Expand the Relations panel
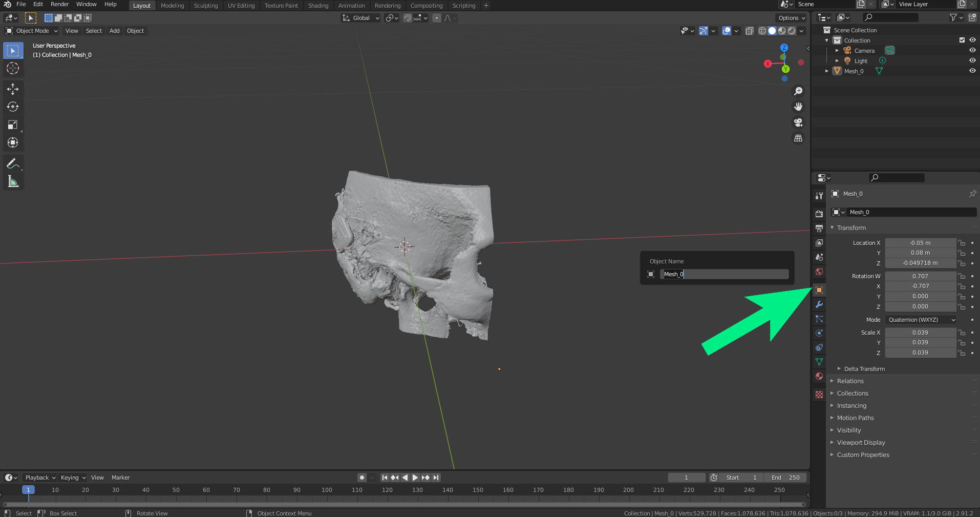 click(x=850, y=381)
